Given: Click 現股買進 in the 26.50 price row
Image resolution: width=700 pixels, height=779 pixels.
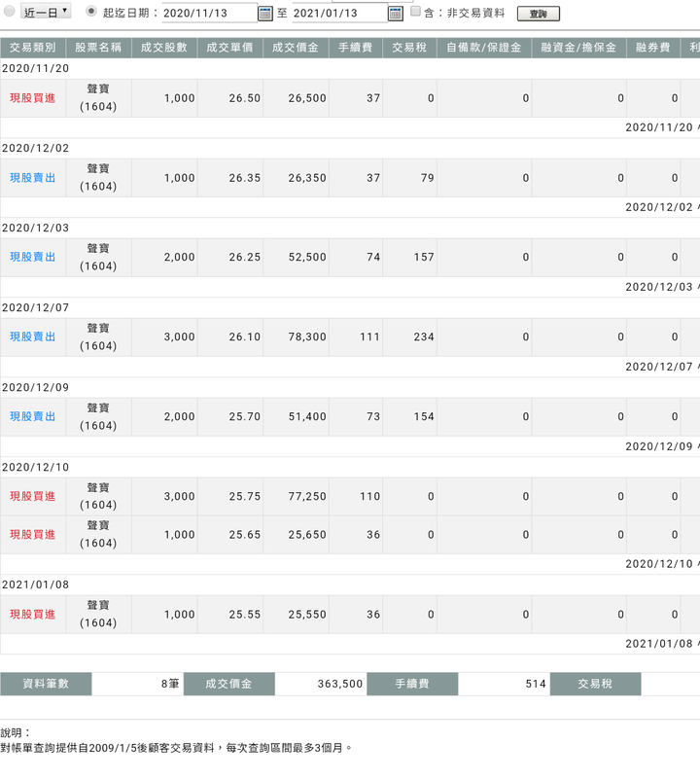Looking at the screenshot, I should click(x=33, y=98).
